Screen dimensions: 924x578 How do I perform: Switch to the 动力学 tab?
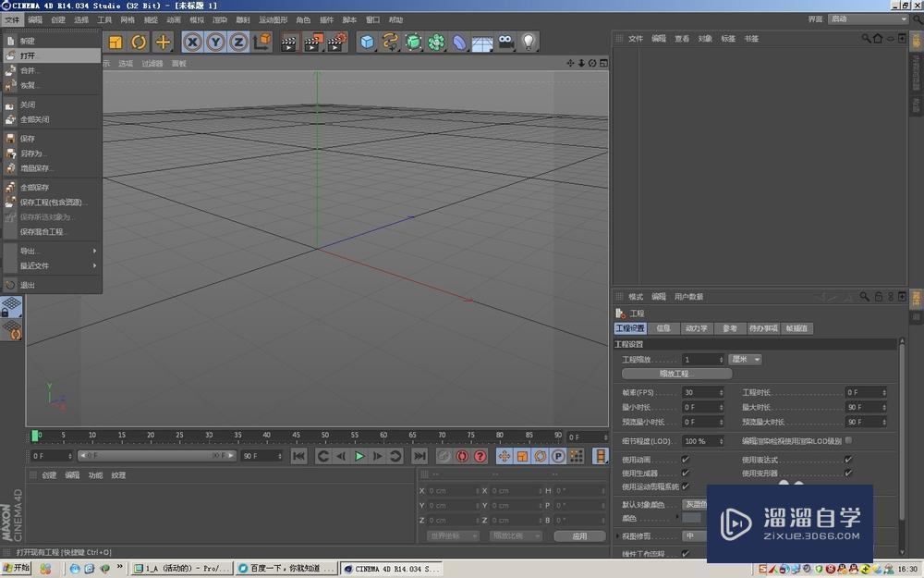pyautogui.click(x=696, y=327)
